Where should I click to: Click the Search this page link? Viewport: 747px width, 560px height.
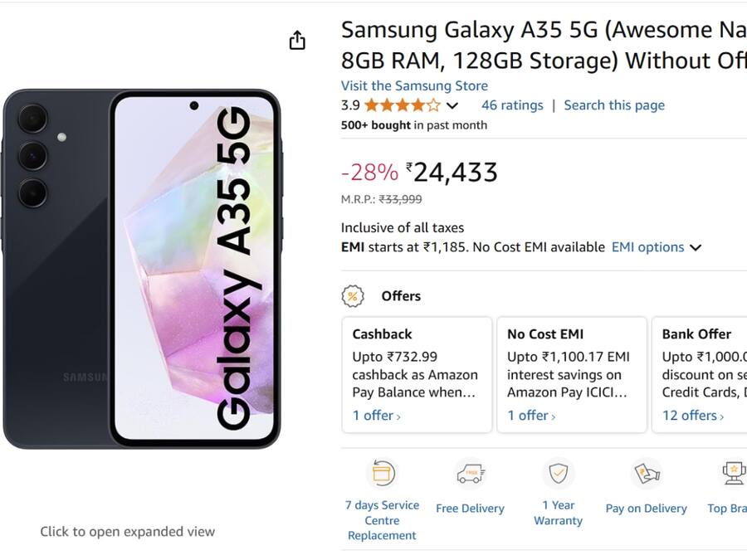[614, 105]
